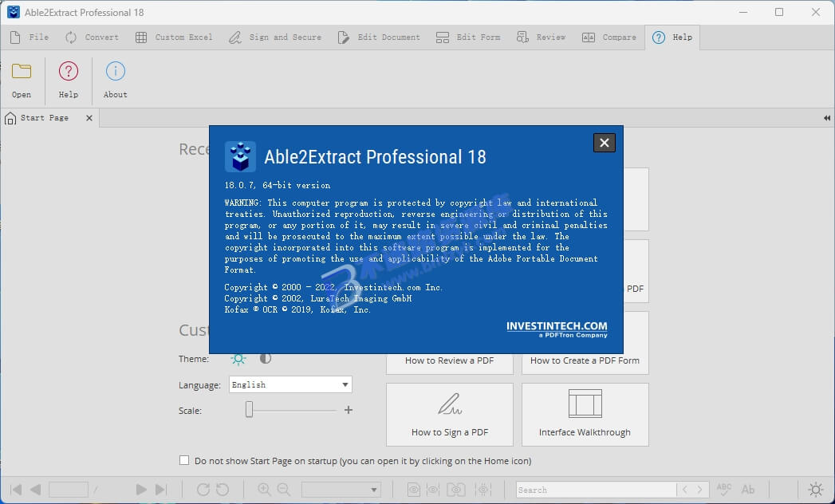Viewport: 835px width, 504px height.
Task: Open the About info icon
Action: point(115,72)
